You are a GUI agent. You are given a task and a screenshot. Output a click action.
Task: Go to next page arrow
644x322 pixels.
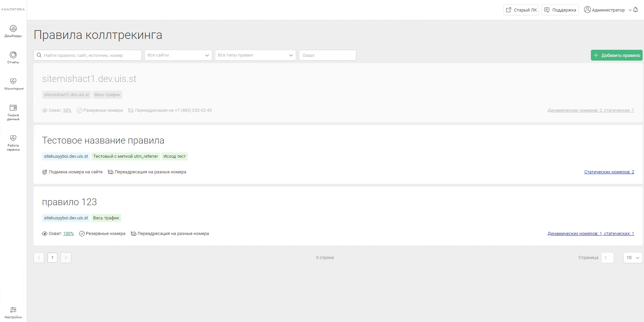coord(66,258)
